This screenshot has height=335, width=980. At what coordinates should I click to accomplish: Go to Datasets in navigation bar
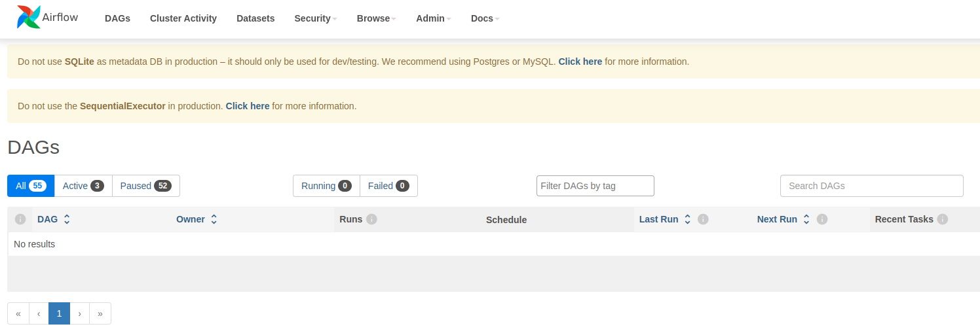click(x=255, y=18)
